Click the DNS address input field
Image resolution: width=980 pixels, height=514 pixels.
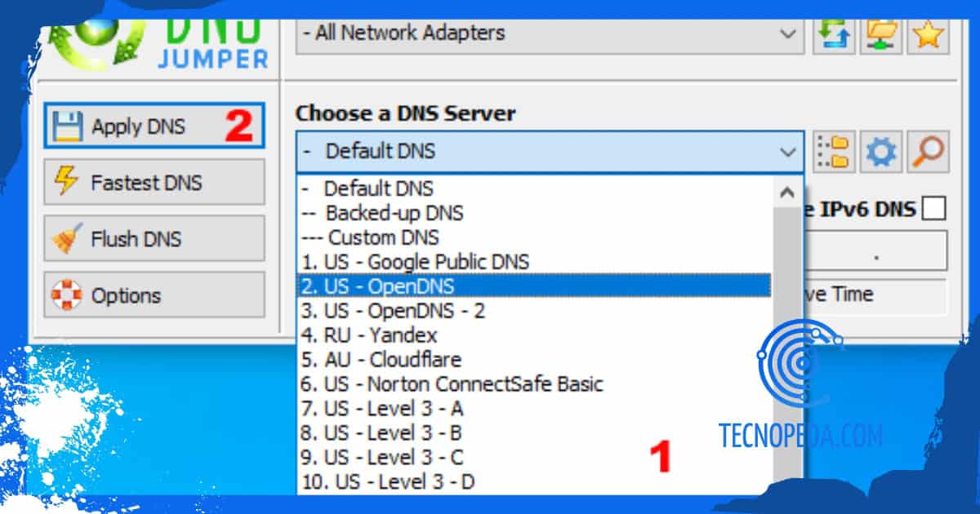(x=875, y=251)
